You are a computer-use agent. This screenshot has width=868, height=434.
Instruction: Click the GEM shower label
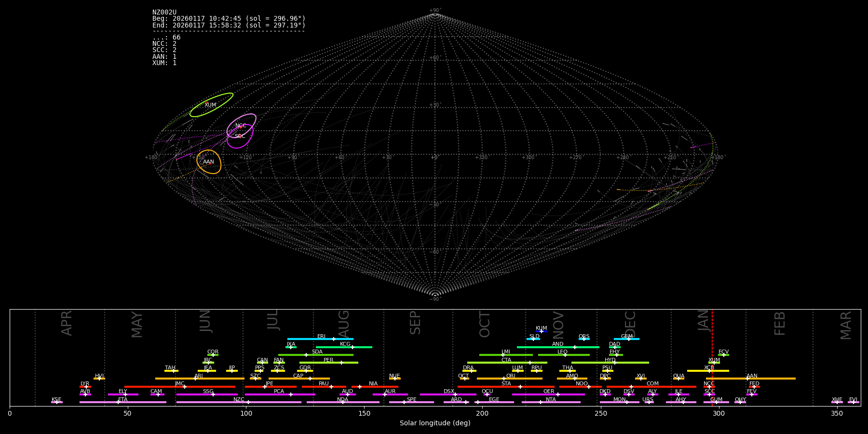pyautogui.click(x=627, y=337)
